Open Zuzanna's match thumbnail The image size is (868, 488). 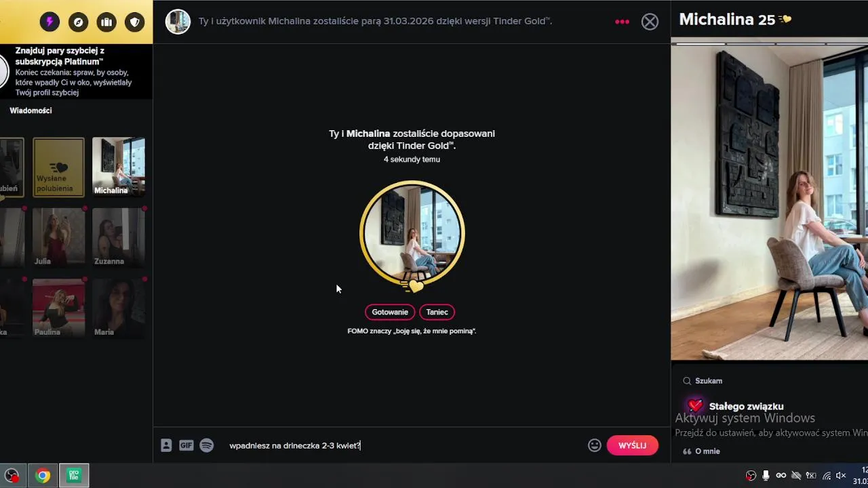coord(119,237)
